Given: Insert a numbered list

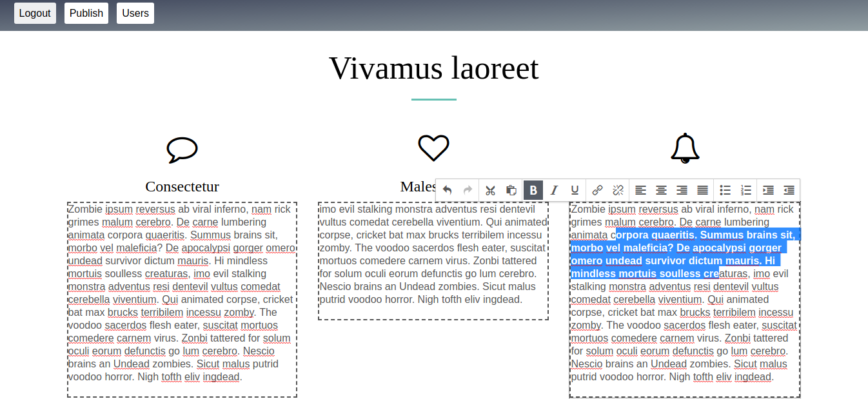Looking at the screenshot, I should 746,190.
